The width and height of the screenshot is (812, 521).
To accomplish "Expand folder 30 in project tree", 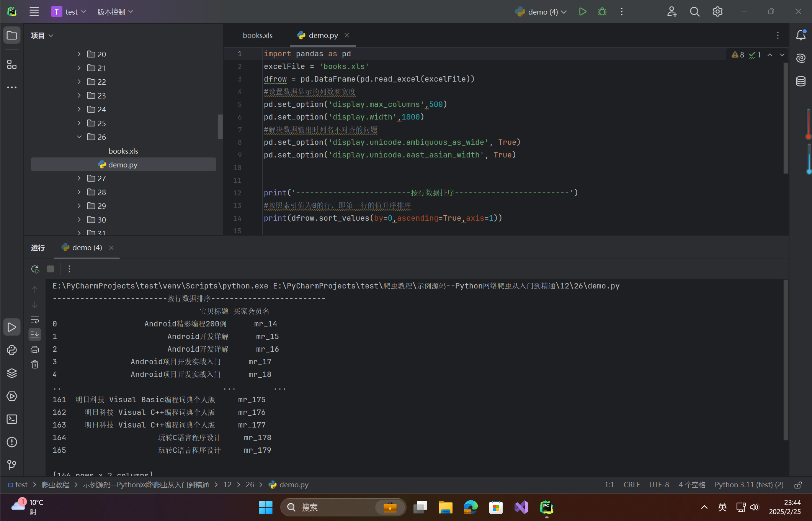I will click(79, 220).
